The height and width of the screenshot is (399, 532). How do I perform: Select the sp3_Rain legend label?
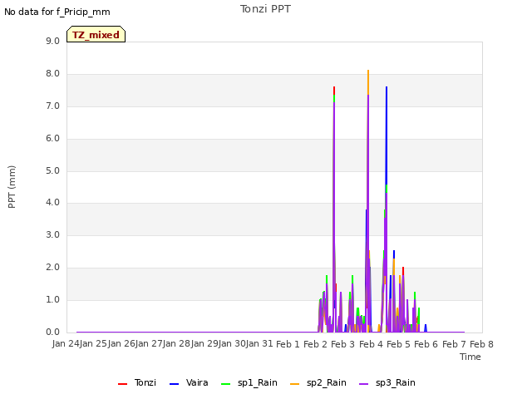point(396,382)
